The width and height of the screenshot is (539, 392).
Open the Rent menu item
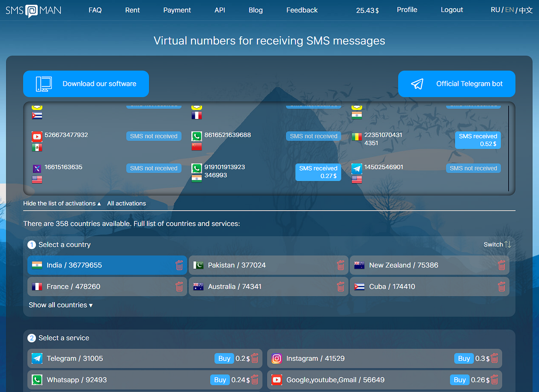click(x=133, y=10)
